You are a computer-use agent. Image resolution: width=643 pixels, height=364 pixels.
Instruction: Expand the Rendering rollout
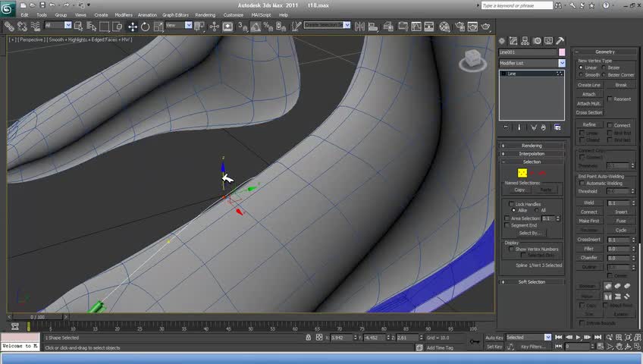point(532,146)
